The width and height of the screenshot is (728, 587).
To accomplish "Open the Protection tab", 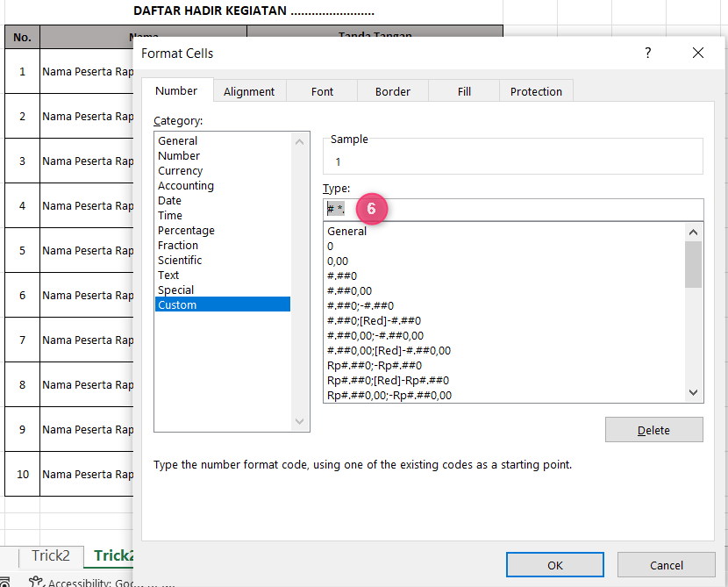I will (x=536, y=91).
